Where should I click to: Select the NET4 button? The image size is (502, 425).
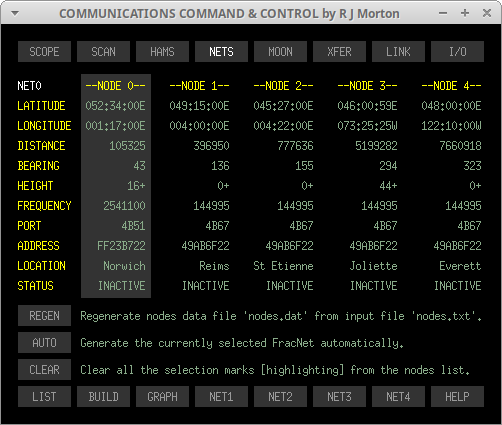click(398, 397)
